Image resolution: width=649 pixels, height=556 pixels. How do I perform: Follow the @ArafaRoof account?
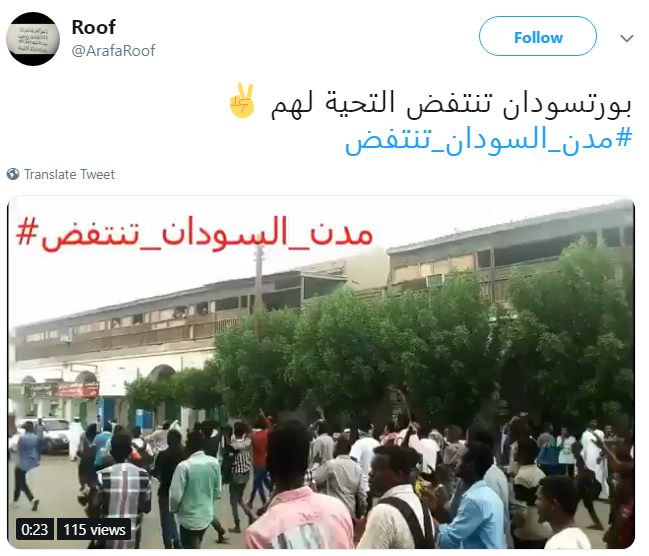tap(538, 36)
